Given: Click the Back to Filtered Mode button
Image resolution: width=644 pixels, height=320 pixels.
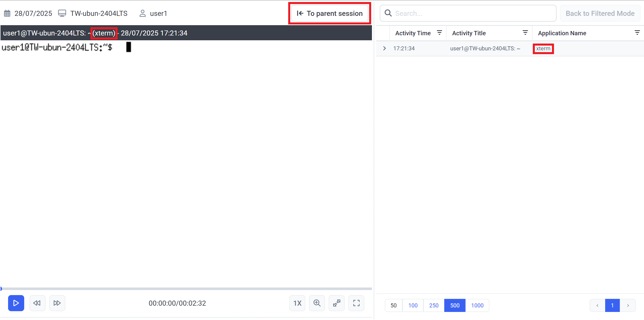Looking at the screenshot, I should (x=600, y=13).
